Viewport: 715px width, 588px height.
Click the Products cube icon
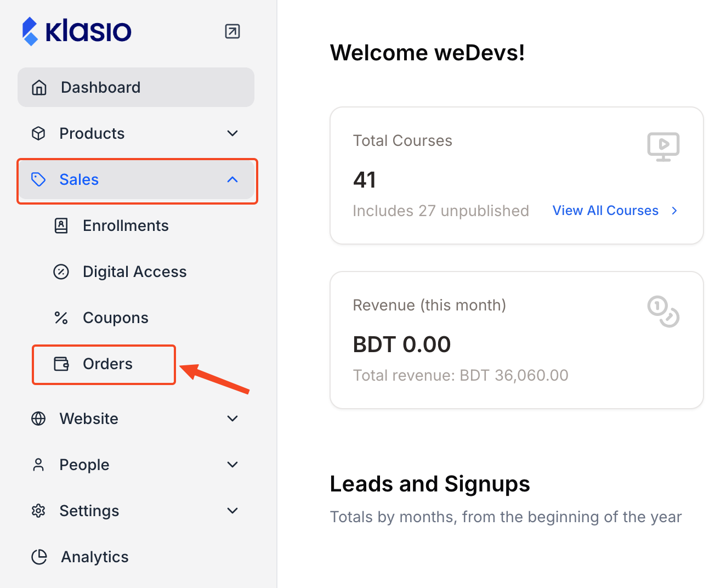tap(38, 133)
